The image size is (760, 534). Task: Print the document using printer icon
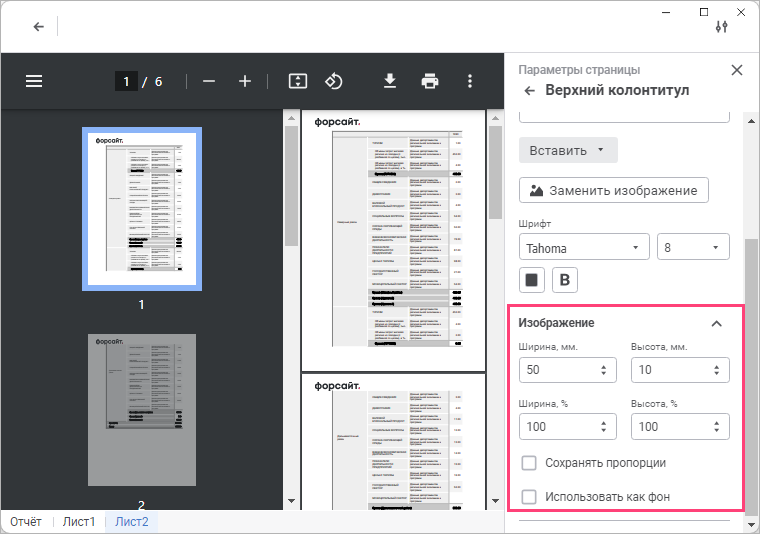point(430,81)
